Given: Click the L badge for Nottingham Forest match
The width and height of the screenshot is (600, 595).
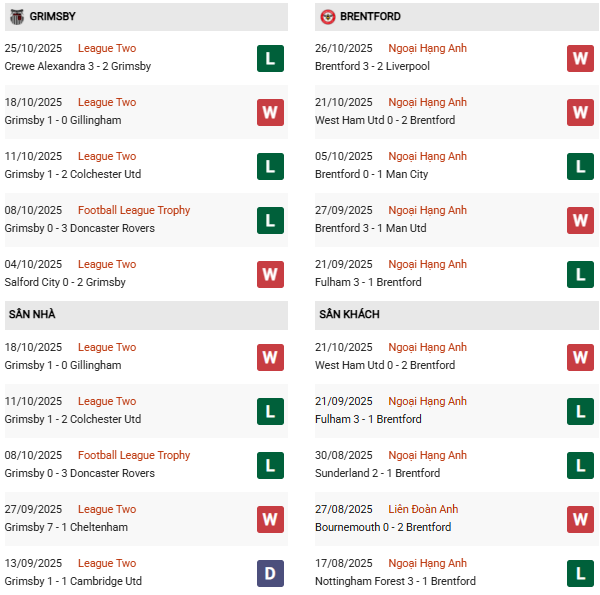Looking at the screenshot, I should [x=581, y=573].
